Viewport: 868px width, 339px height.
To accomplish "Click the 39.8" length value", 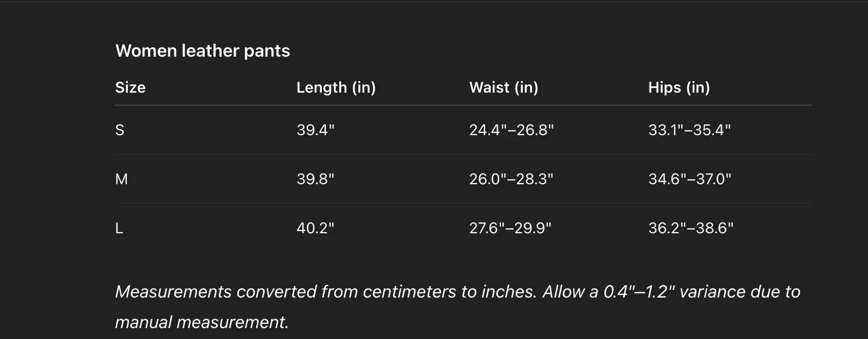I will [315, 179].
